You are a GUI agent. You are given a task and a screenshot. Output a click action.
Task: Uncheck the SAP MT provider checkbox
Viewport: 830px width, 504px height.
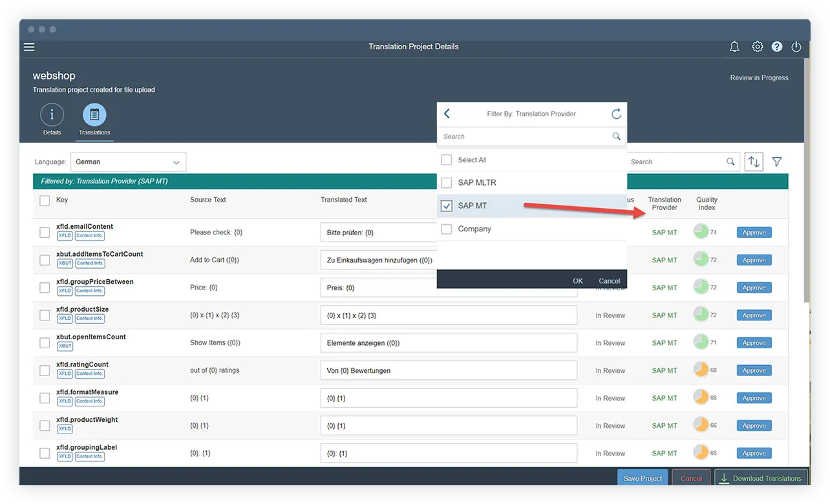click(445, 205)
